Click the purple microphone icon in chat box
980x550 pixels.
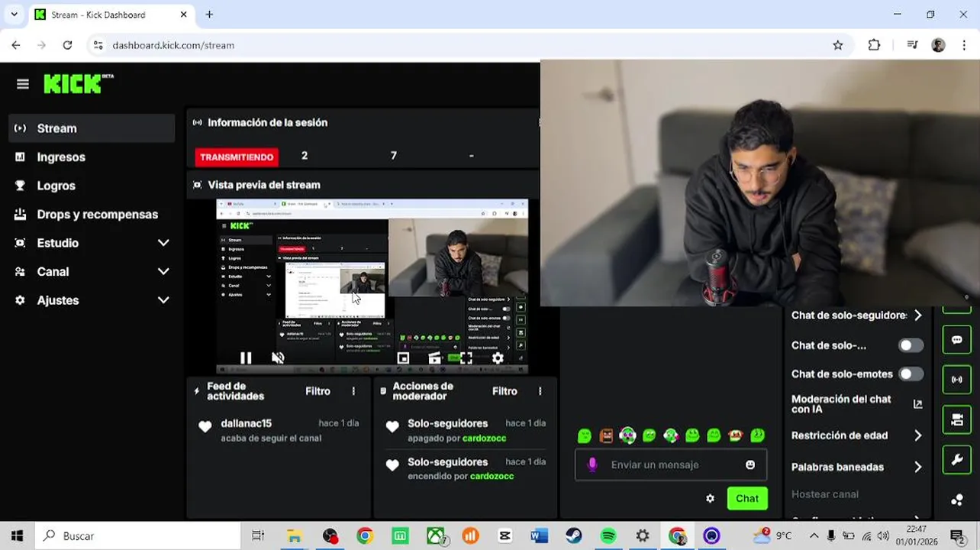[x=592, y=464]
